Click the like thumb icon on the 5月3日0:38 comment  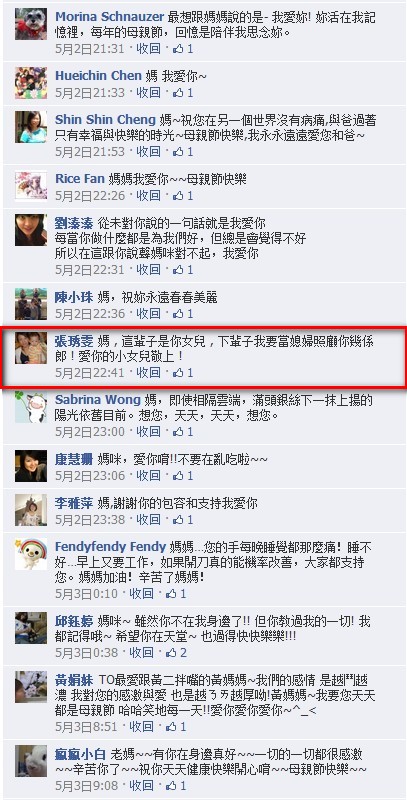[x=171, y=653]
